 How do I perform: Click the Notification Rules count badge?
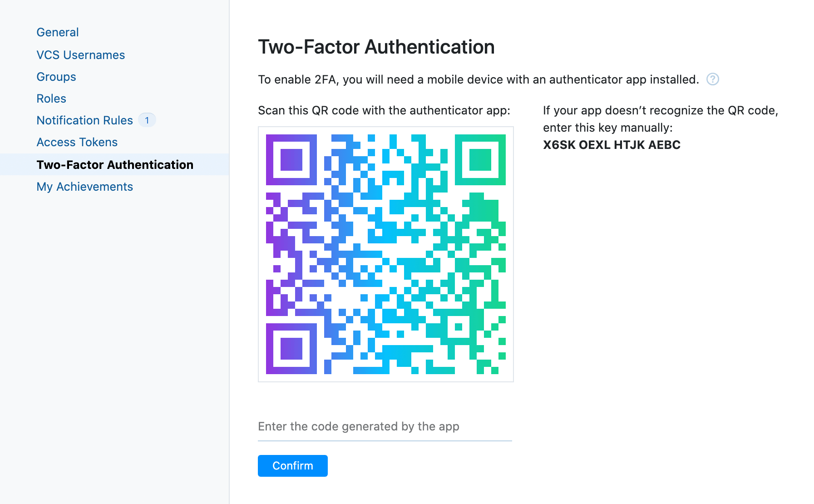(x=147, y=120)
